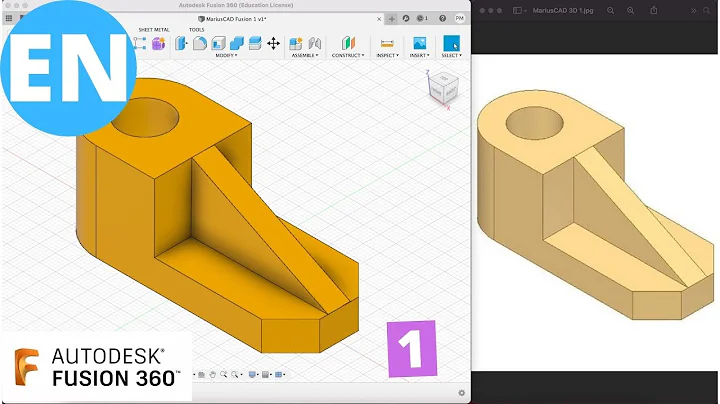
Task: Select the Offset Face tool icon
Action: click(255, 44)
